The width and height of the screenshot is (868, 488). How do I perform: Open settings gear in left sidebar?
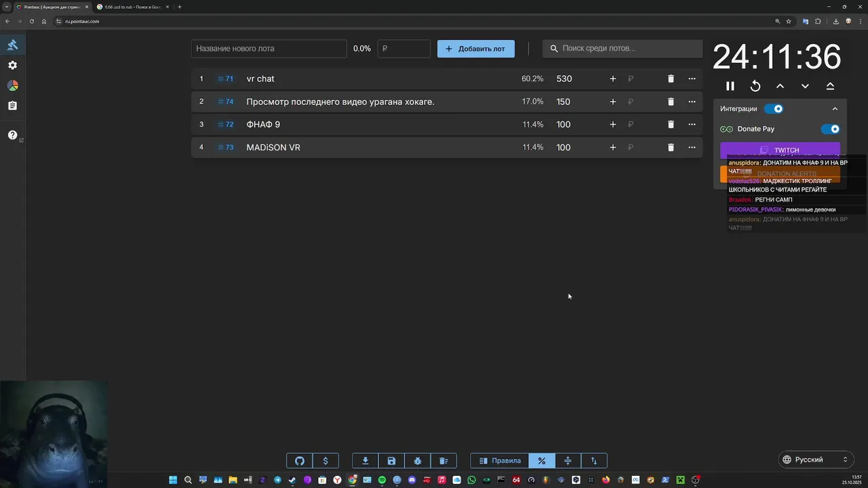click(x=12, y=65)
